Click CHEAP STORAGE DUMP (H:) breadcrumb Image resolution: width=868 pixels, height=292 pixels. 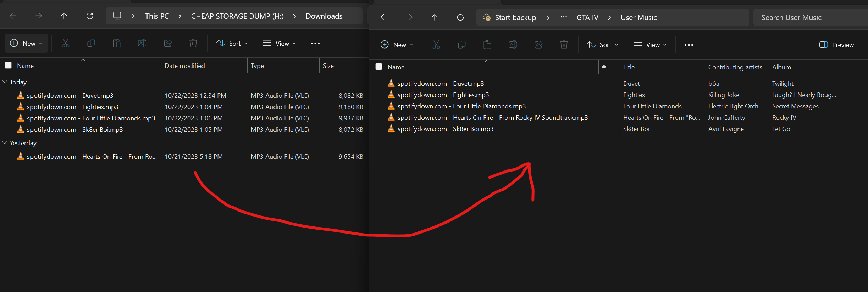[x=237, y=16]
